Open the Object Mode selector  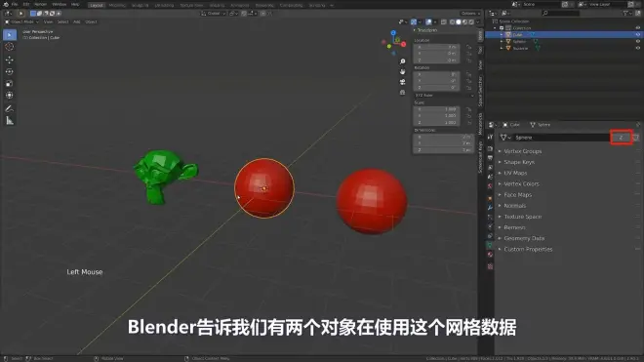pos(21,21)
